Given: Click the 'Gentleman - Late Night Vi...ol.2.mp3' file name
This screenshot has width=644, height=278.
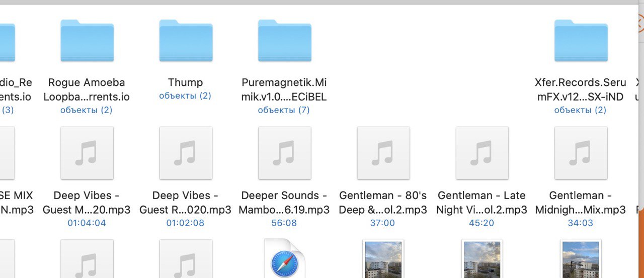Looking at the screenshot, I should pyautogui.click(x=481, y=203).
